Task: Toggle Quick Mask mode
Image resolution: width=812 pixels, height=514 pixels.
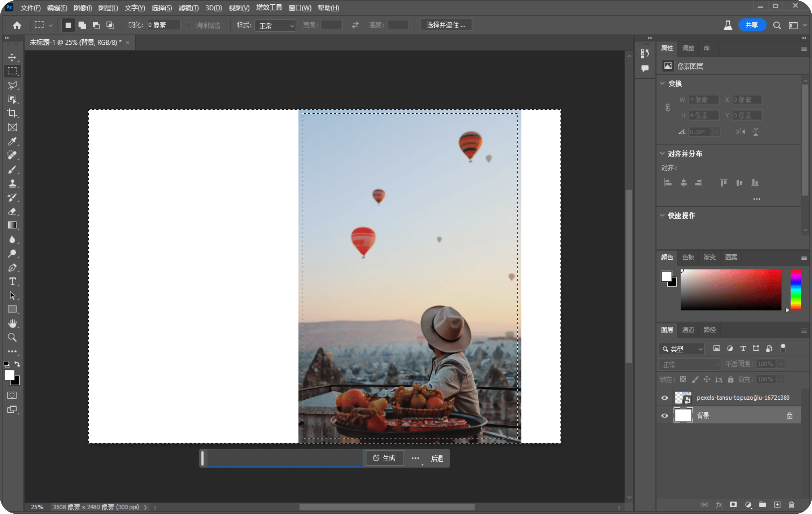Action: (12, 395)
